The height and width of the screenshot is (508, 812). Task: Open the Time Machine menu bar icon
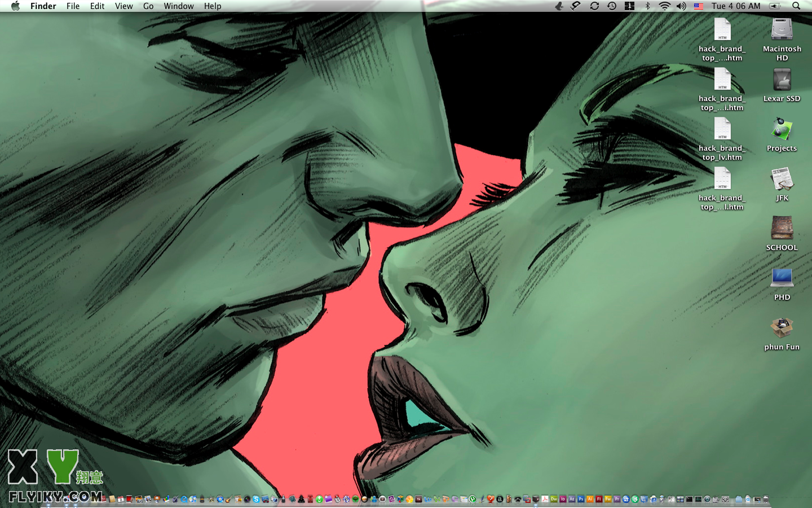(x=612, y=6)
